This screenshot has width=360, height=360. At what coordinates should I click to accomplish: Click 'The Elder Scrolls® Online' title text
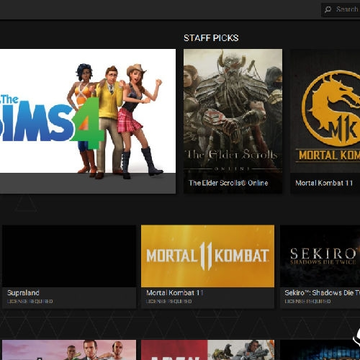pos(228,183)
